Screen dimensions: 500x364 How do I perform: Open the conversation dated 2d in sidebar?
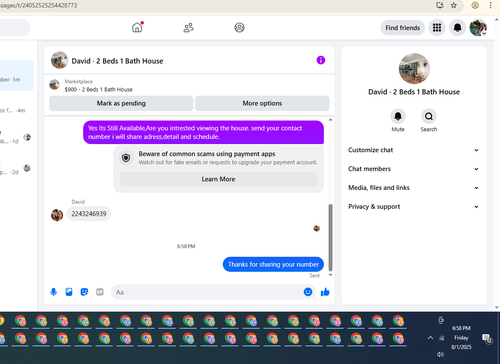point(17,168)
